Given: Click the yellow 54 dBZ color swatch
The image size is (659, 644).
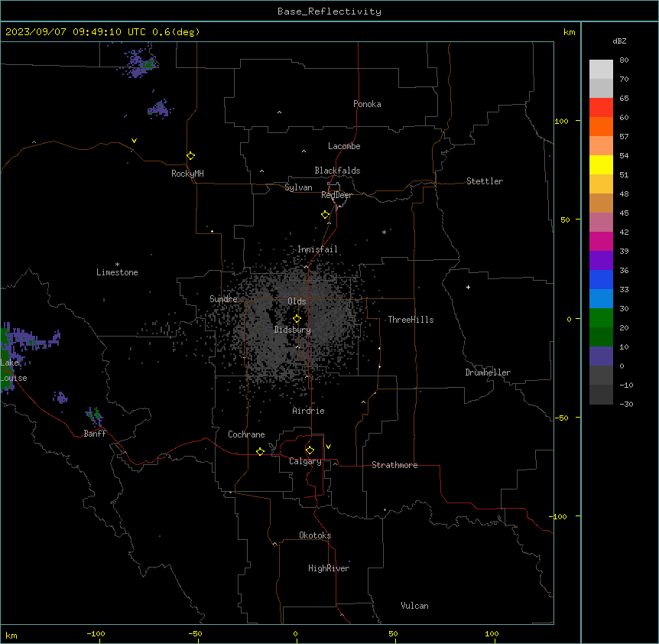Looking at the screenshot, I should click(601, 164).
